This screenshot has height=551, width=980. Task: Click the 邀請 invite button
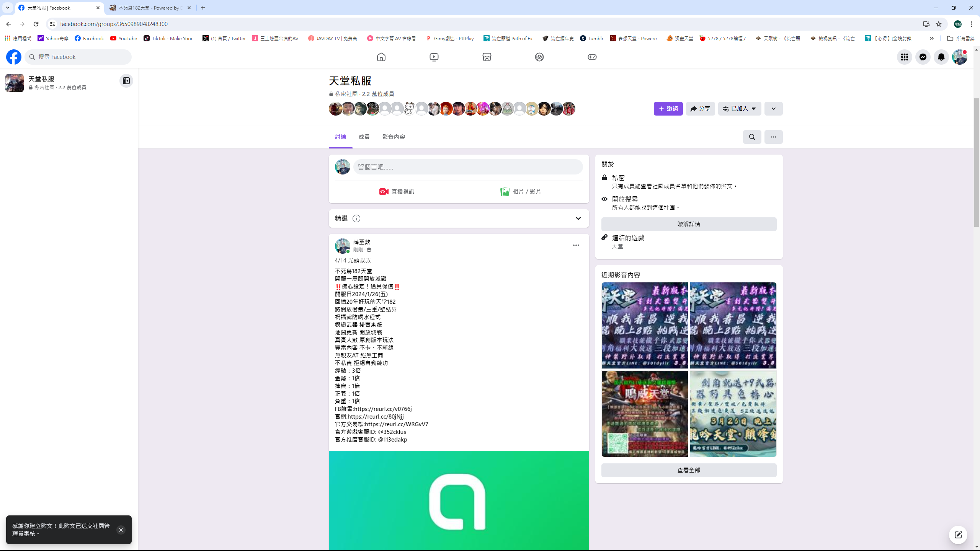[x=668, y=109]
